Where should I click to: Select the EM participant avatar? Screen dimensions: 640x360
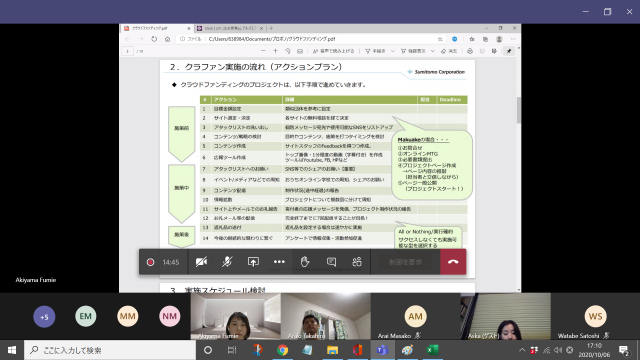pos(86,316)
